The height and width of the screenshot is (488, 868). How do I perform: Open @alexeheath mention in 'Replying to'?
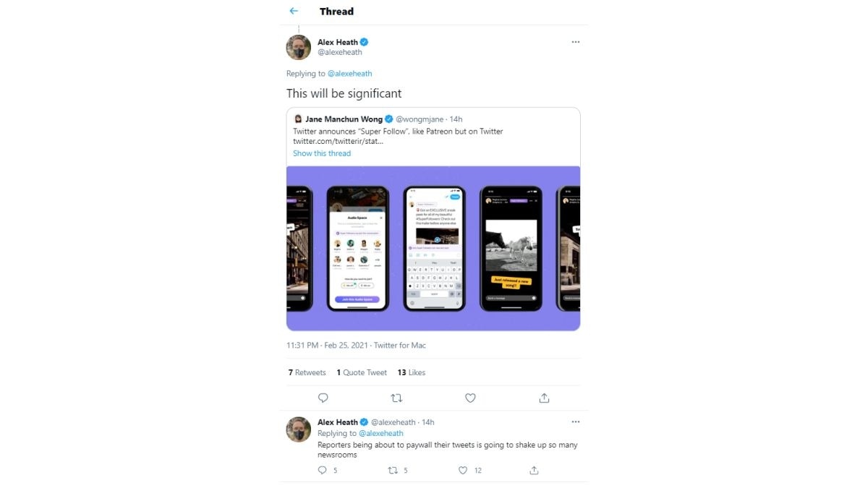[x=349, y=74]
